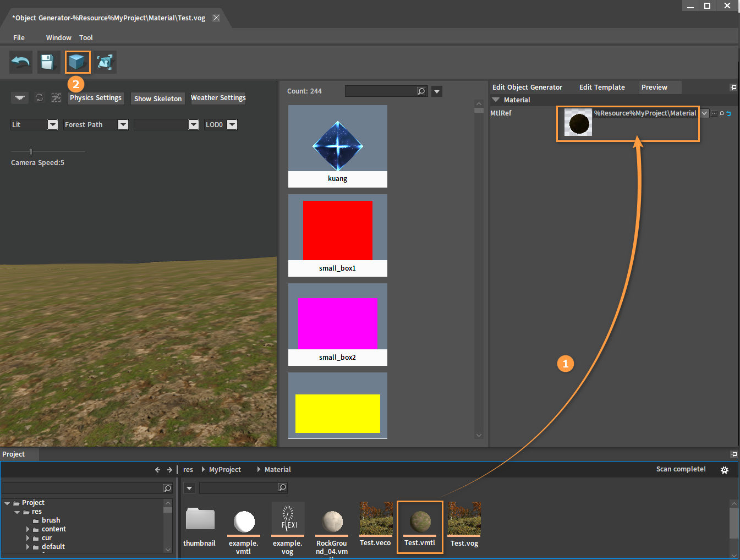Expand the content folder in the tree

(x=28, y=529)
